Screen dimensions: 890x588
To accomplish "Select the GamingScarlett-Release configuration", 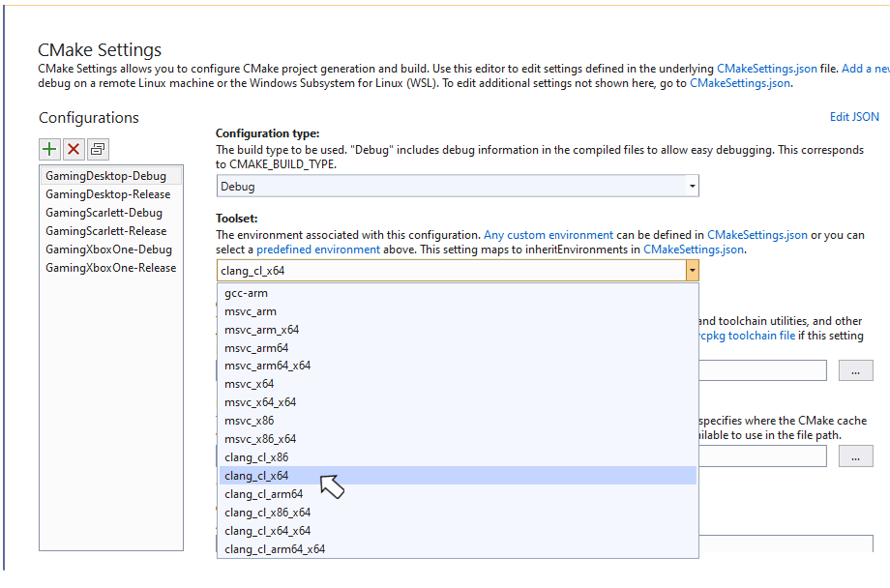I will click(x=111, y=231).
